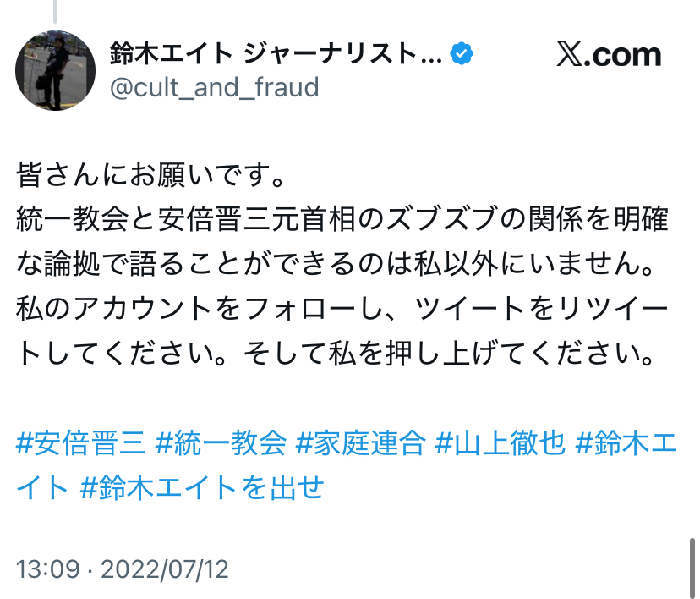Open the @cult_and_fraud handle
700x599 pixels.
point(215,87)
